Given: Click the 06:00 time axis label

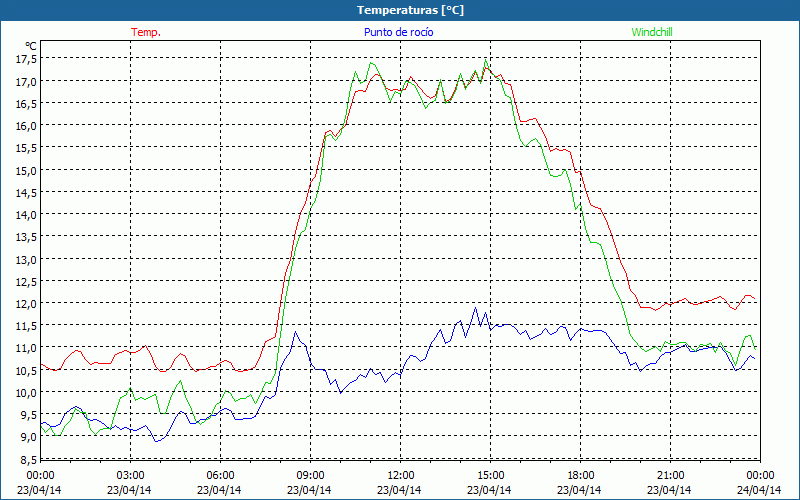Looking at the screenshot, I should coord(220,476).
